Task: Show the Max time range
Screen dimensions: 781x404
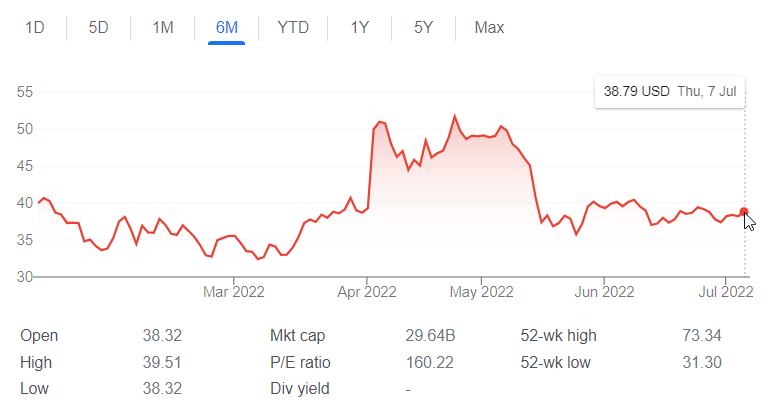Action: [x=489, y=27]
